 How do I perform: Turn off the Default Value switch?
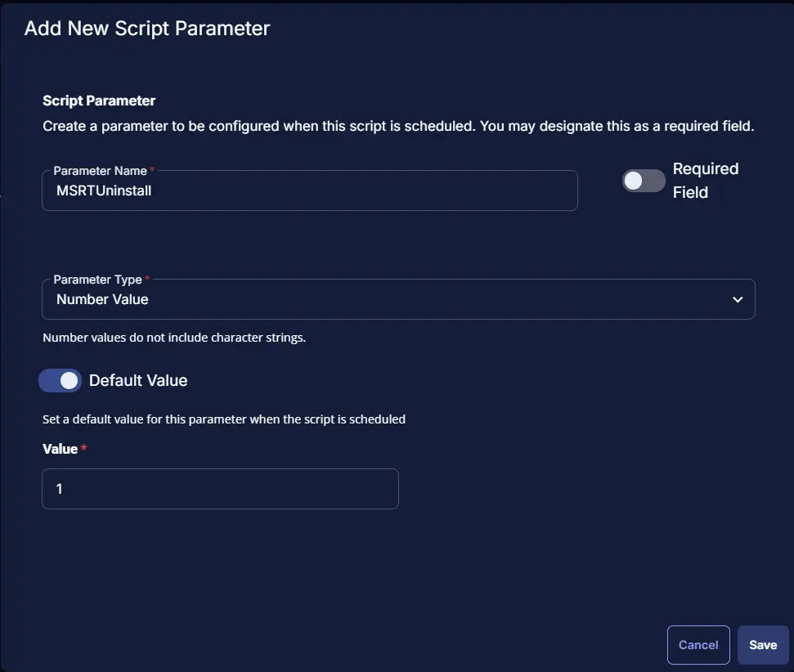click(60, 380)
